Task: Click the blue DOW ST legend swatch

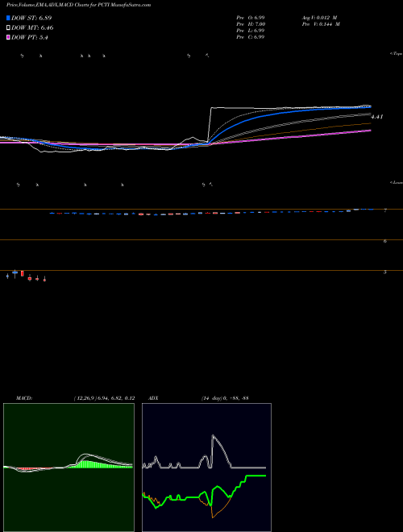Action: tap(8, 18)
